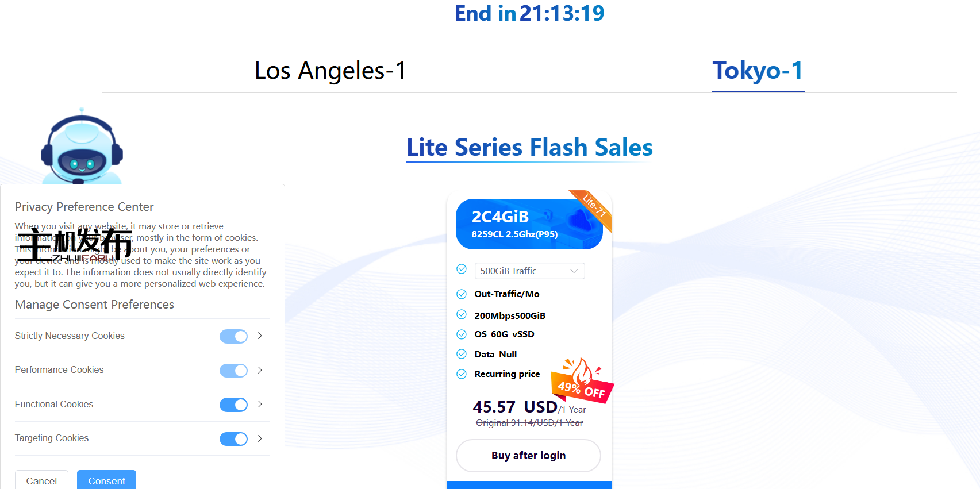Open the Lite Series Flash Sales link
Screen dimensions: 980x489
[x=529, y=148]
